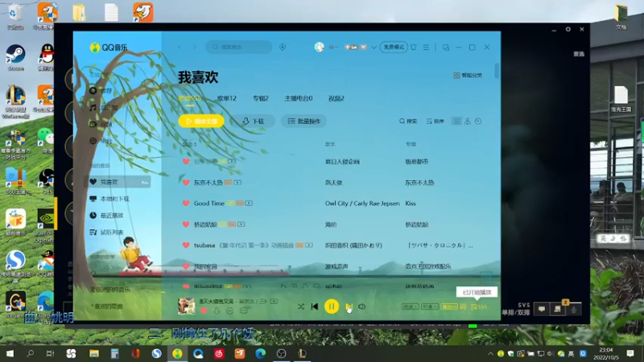Unlike the song Good Time
Screen dimensions: 644x362
click(x=186, y=204)
